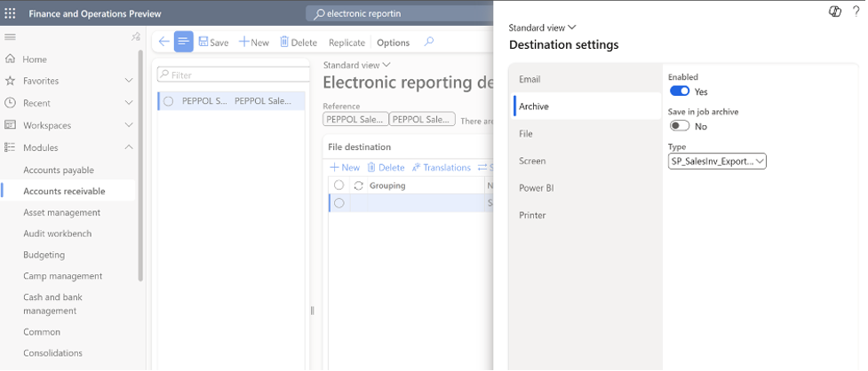Select the Printer tab
Image resolution: width=868 pixels, height=371 pixels.
point(586,215)
